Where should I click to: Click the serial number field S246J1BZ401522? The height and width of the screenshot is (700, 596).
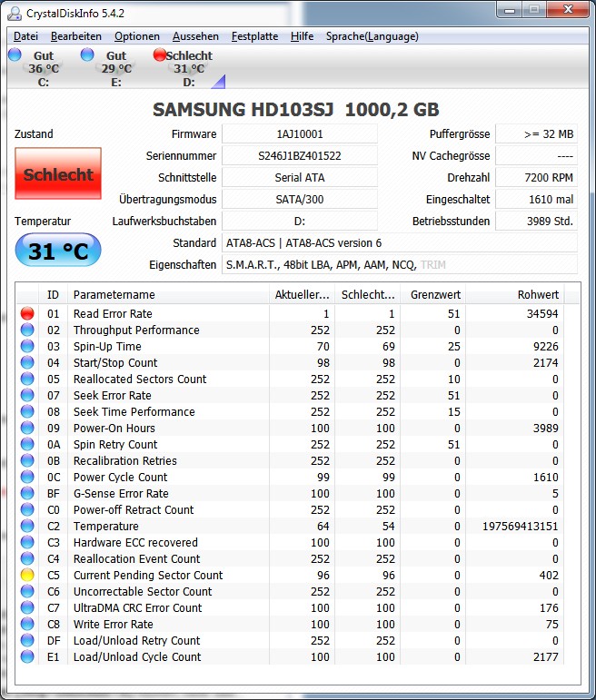(300, 156)
